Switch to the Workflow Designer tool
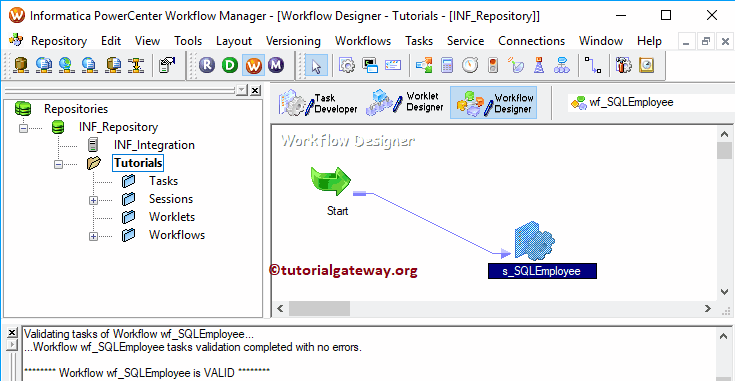Viewport: 735px width, 381px height. pos(494,102)
